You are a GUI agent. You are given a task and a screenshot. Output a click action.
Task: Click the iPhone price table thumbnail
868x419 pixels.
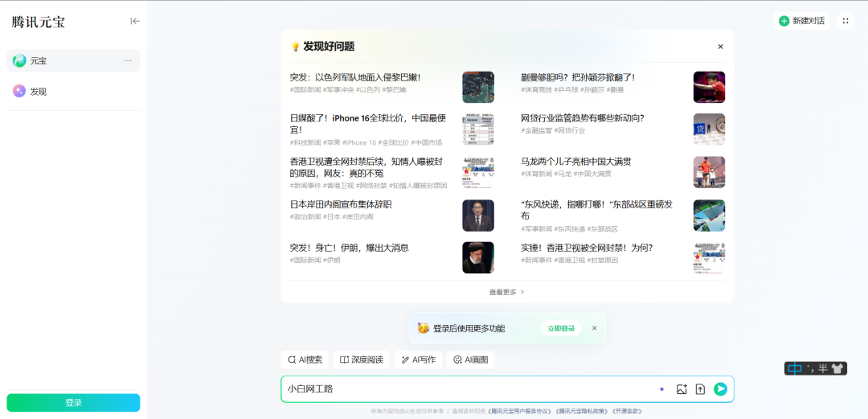coord(478,129)
